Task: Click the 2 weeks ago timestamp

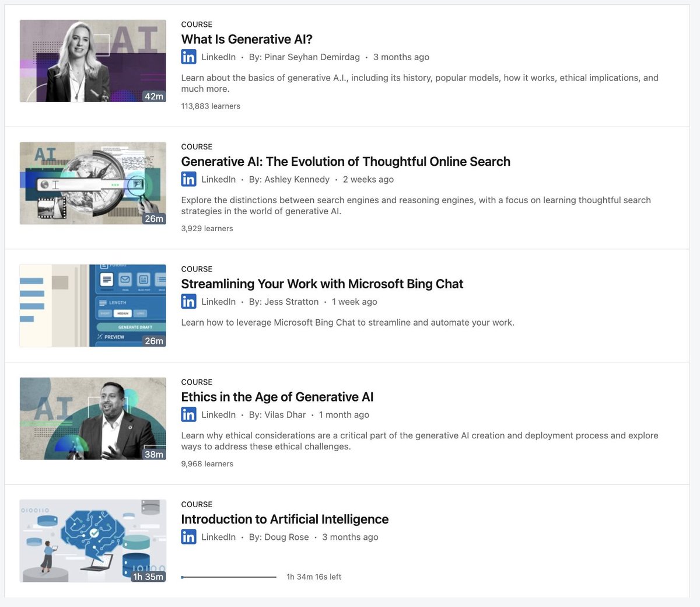Action: pos(368,180)
